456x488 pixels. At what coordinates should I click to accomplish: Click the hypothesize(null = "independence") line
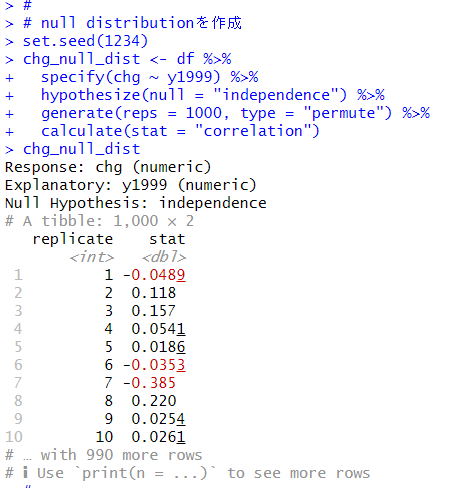tap(213, 95)
